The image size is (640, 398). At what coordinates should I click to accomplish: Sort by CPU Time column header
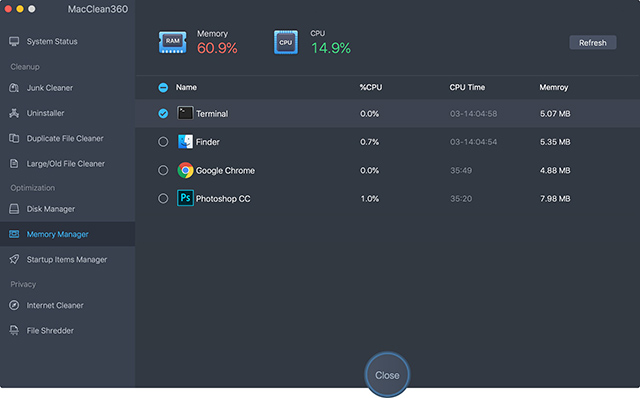pos(467,87)
